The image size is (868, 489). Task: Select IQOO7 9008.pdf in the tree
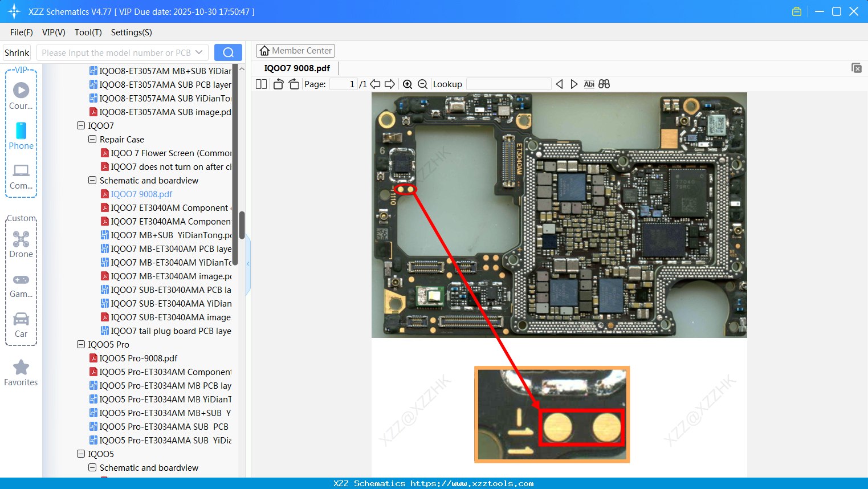point(136,194)
